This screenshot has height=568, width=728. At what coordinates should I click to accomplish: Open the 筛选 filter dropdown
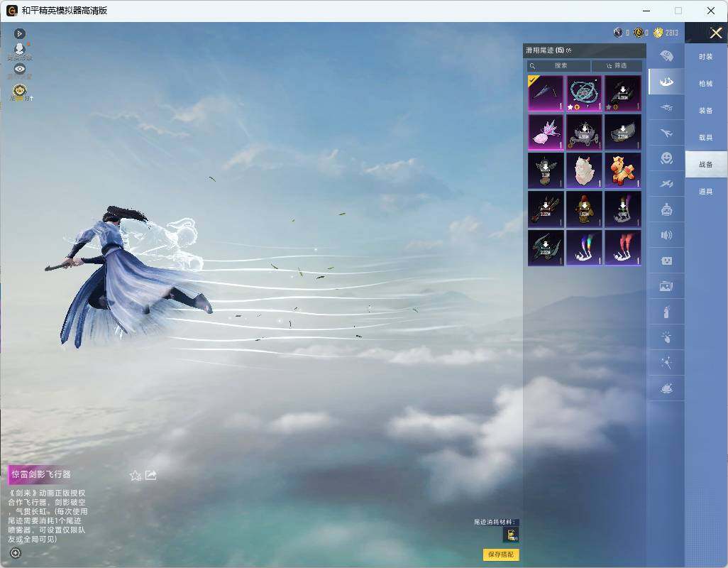coord(617,65)
